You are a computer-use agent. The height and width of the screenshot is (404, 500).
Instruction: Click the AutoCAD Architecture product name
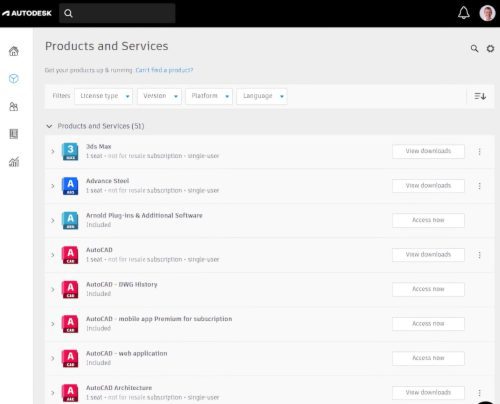point(119,388)
